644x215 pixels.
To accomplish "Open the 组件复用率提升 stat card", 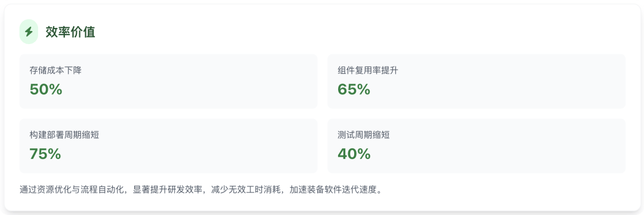I will [476, 81].
